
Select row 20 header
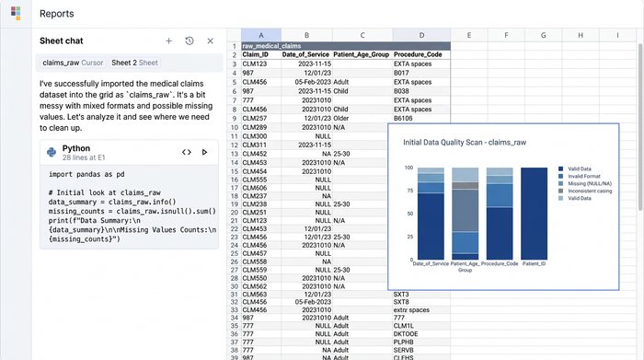click(x=234, y=213)
